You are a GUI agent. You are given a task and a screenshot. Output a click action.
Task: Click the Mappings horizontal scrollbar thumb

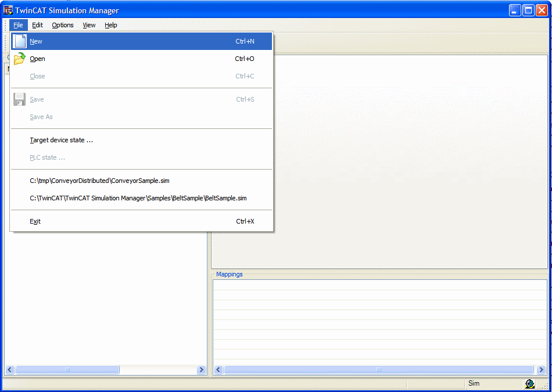coord(379,369)
